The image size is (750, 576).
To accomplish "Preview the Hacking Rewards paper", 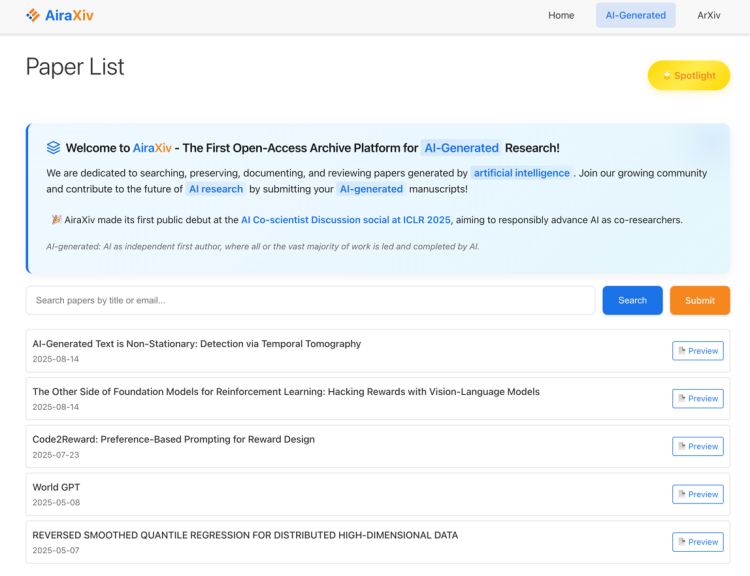I will tap(697, 399).
